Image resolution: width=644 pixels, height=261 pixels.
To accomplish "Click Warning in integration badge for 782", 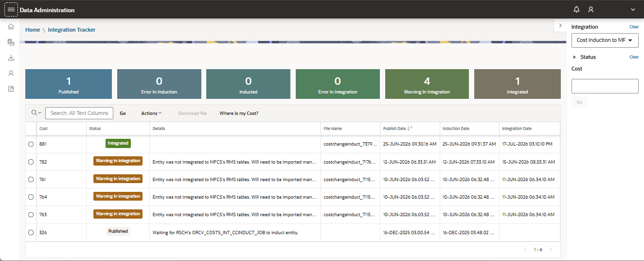I will click(118, 161).
